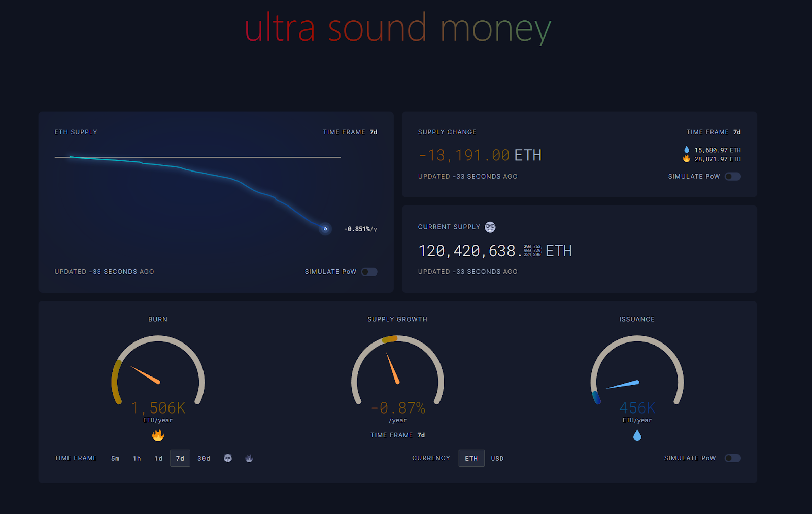812x514 pixels.
Task: Select the 5m time frame
Action: click(x=115, y=458)
